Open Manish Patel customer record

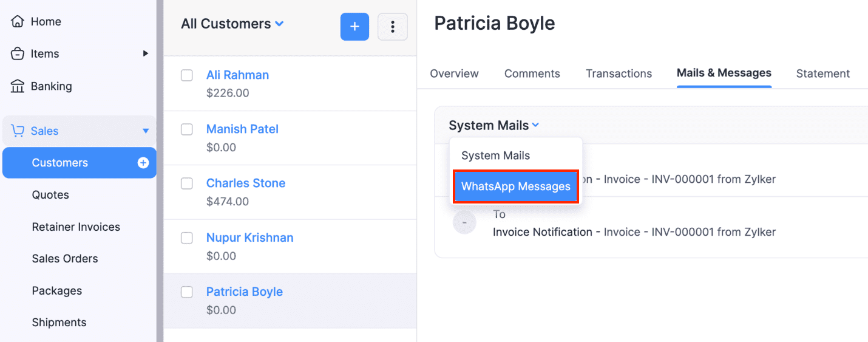(x=242, y=129)
